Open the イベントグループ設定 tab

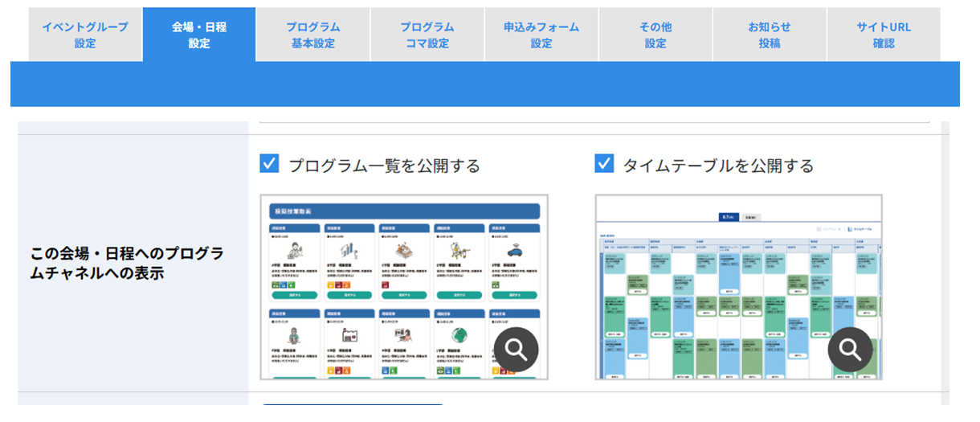[x=85, y=35]
